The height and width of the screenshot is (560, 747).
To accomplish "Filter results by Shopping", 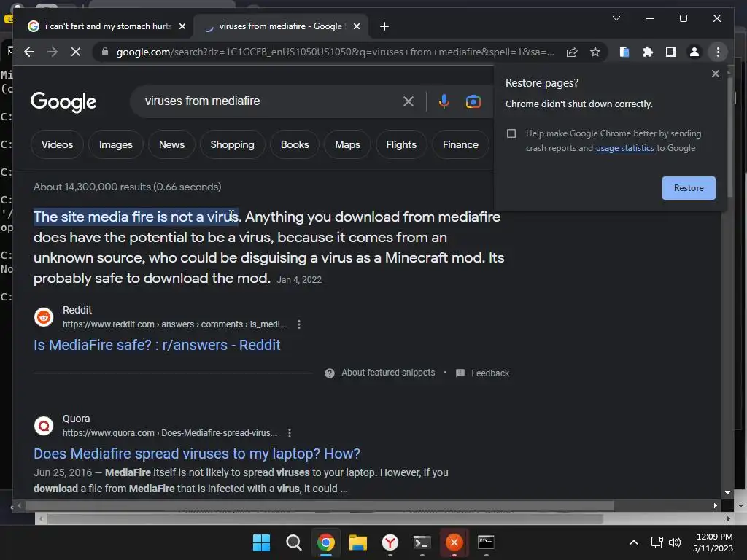I will (233, 144).
